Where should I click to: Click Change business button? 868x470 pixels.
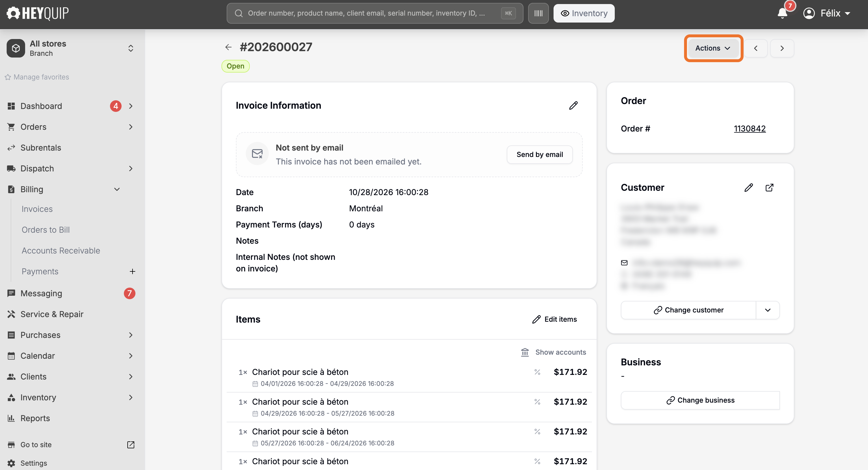coord(700,401)
